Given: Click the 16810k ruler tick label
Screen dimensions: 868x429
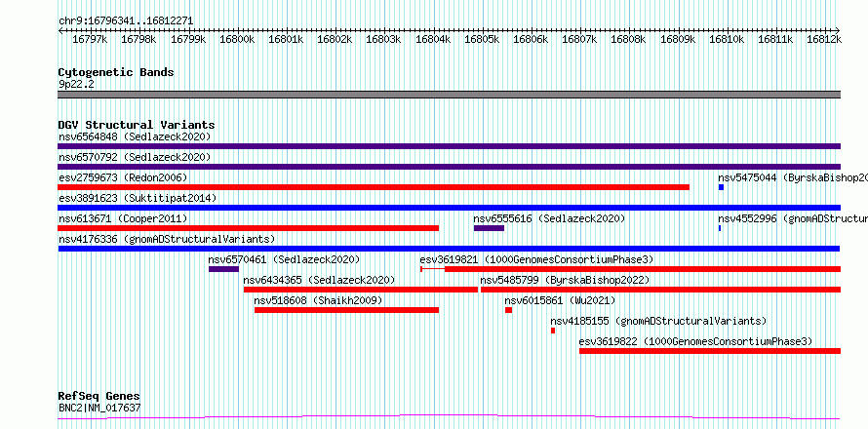Looking at the screenshot, I should [x=727, y=40].
